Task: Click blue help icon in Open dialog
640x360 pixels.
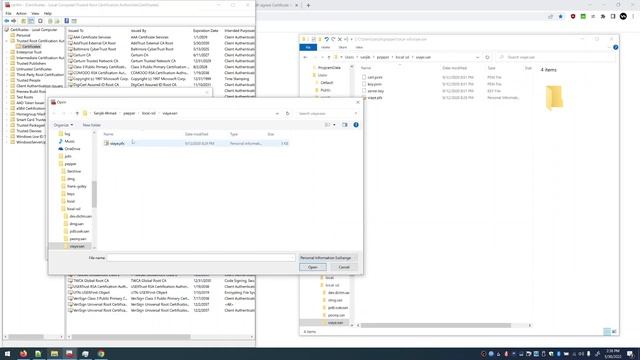Action: (x=356, y=125)
